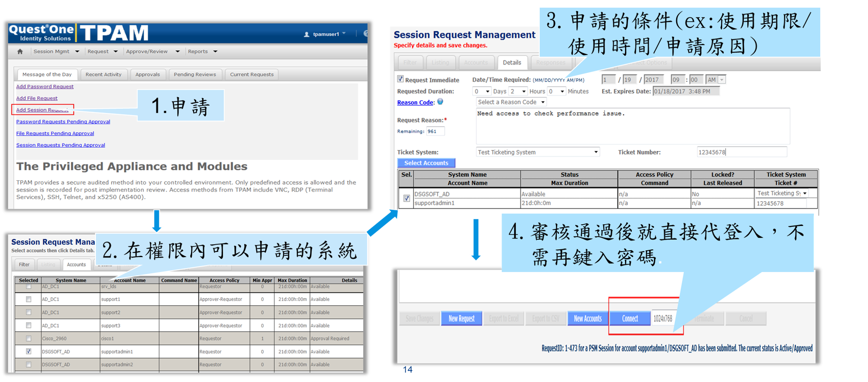The image size is (868, 382).
Task: Open the table row's Test Ticketing dropdown
Action: coord(782,193)
